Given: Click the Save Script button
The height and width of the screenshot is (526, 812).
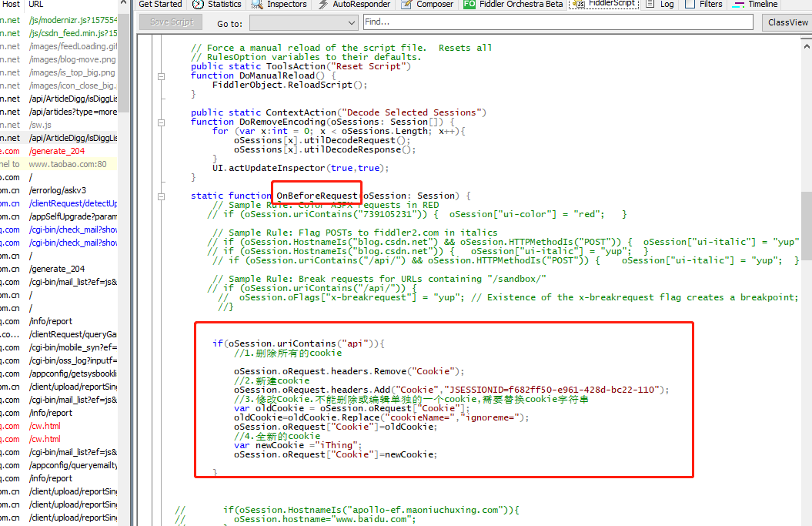Looking at the screenshot, I should pyautogui.click(x=170, y=22).
